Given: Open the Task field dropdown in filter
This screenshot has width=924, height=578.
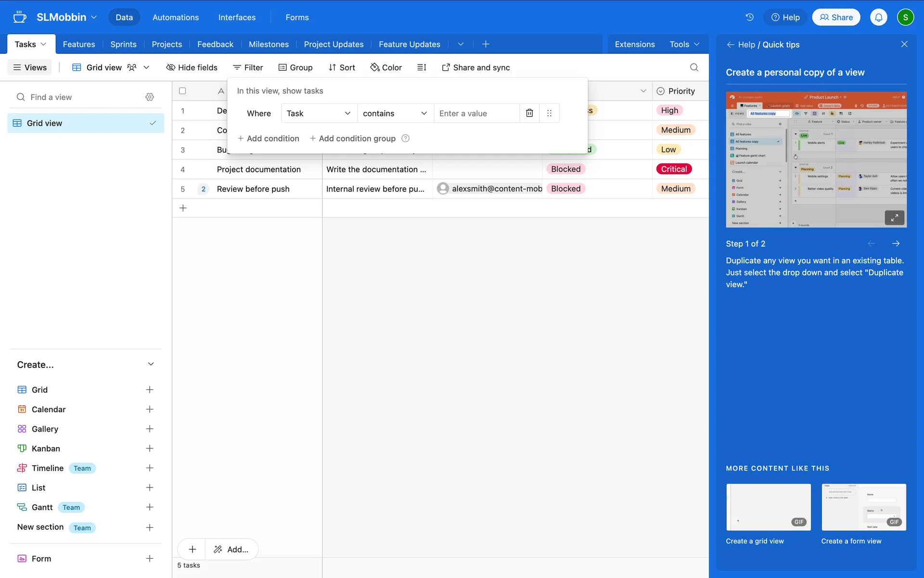Looking at the screenshot, I should (319, 113).
